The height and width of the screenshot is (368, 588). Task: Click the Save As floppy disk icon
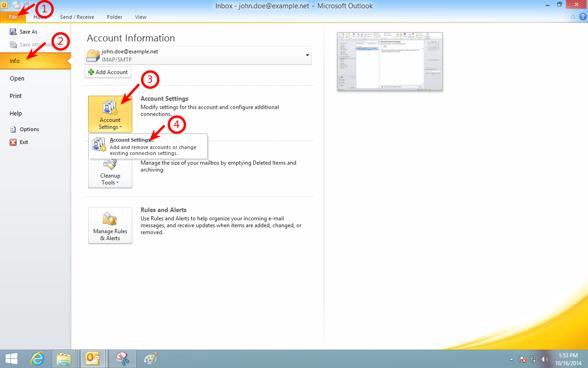(x=13, y=32)
